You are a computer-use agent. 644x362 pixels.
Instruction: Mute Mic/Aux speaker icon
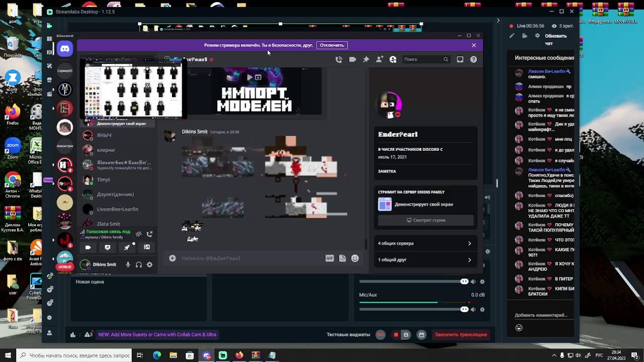pyautogui.click(x=473, y=309)
